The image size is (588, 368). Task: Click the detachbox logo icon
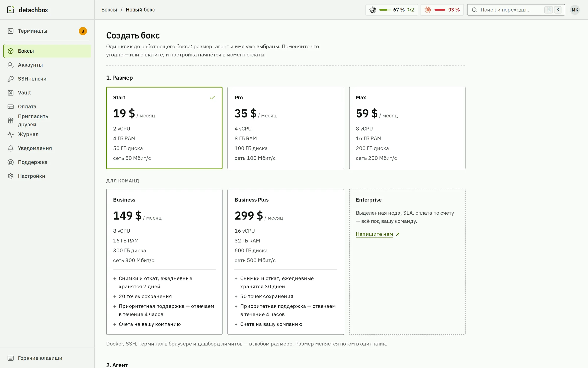pyautogui.click(x=11, y=10)
